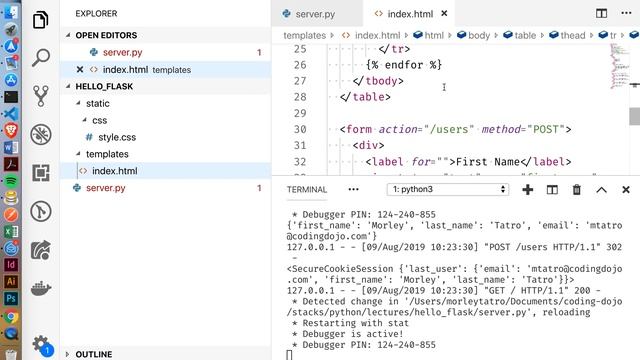Collapse the templates folder
Image resolution: width=640 pixels, height=360 pixels.
point(78,154)
